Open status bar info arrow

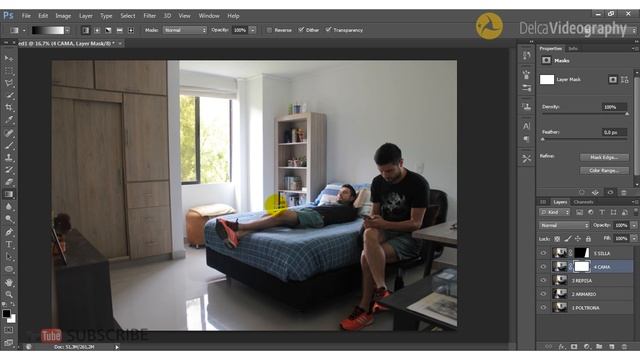pyautogui.click(x=117, y=347)
